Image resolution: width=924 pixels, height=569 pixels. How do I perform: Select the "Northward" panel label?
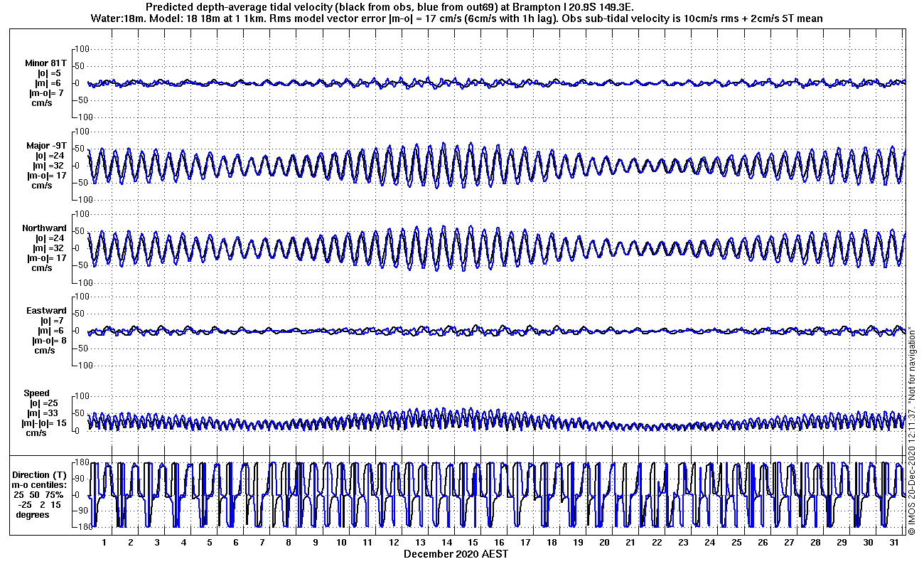click(x=44, y=228)
